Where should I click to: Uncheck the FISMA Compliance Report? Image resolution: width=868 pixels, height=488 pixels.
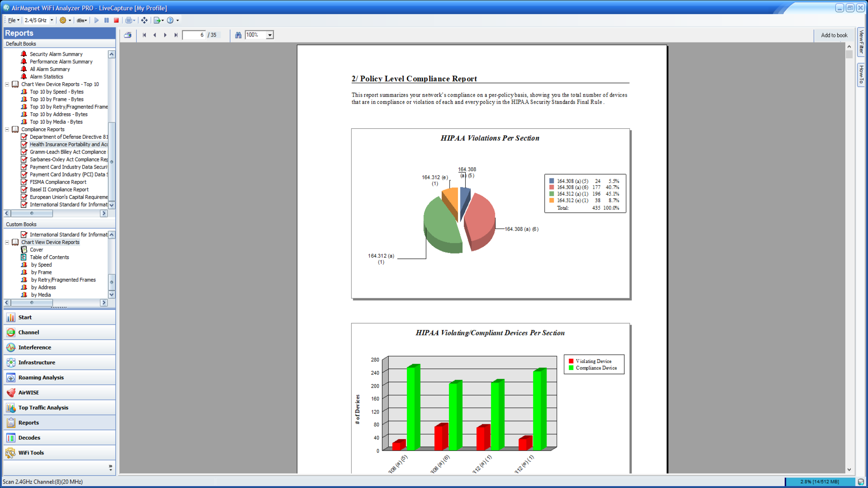point(24,182)
